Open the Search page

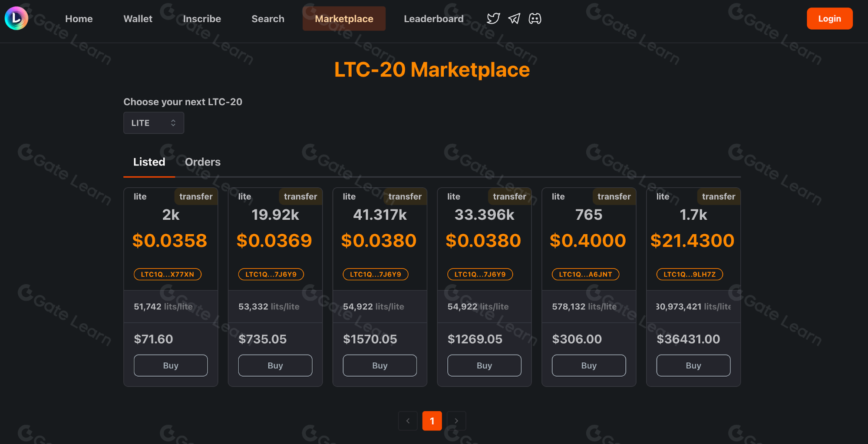click(268, 19)
